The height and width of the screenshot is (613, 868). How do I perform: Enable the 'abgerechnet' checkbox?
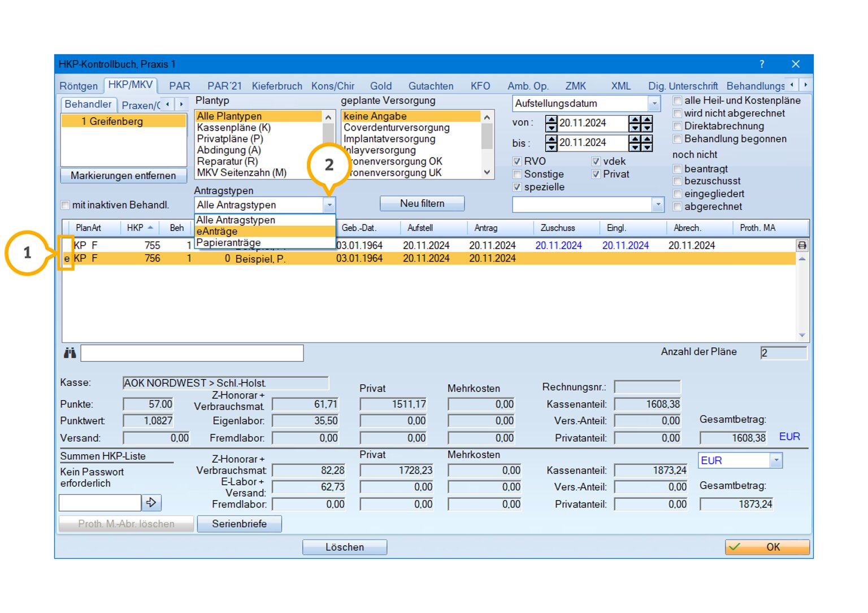677,207
